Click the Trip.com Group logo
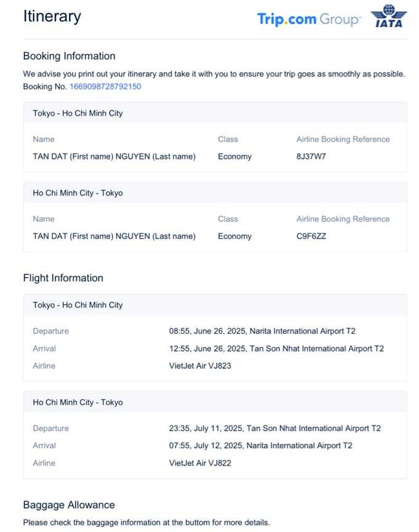The height and width of the screenshot is (532, 419). [x=309, y=19]
